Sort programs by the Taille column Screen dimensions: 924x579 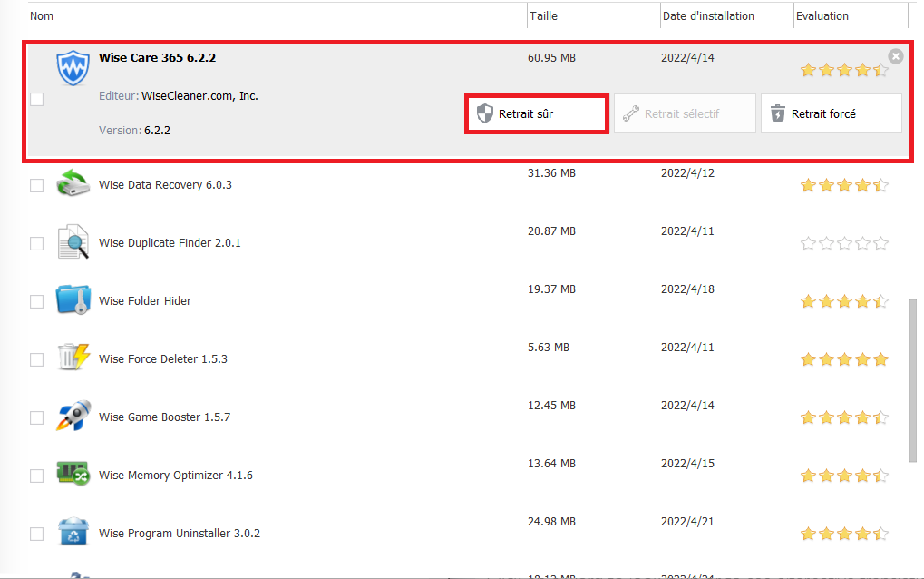click(x=543, y=16)
